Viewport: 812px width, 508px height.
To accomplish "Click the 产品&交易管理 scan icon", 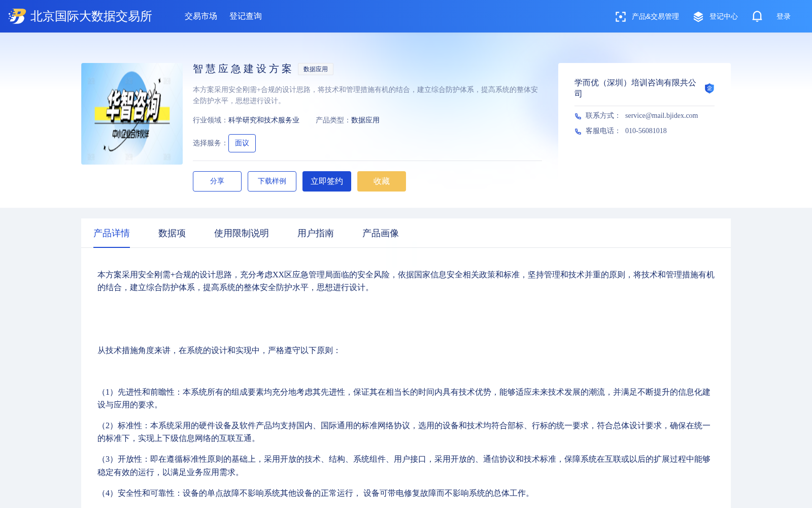I will tap(620, 17).
